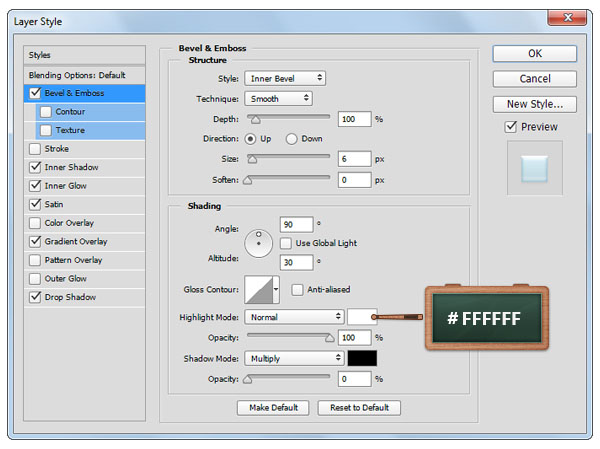Viewport: 600px width, 449px height.
Task: Click the style preview thumbnail
Action: pos(534,168)
